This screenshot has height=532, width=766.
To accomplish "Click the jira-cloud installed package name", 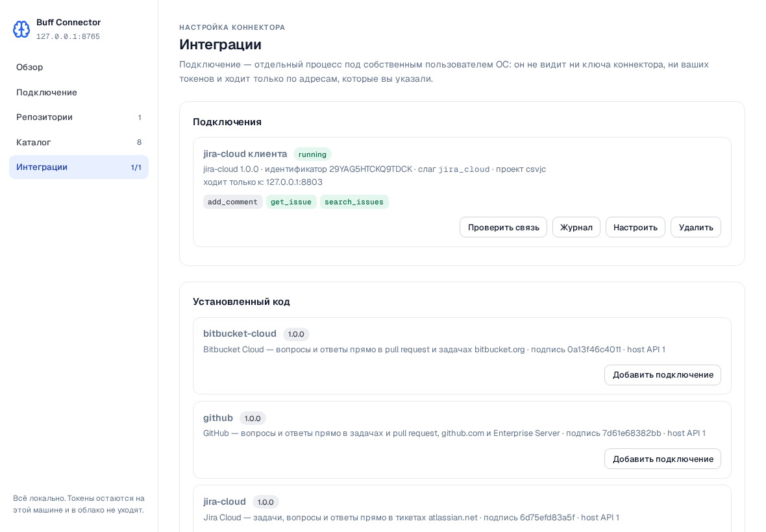I will tap(224, 502).
